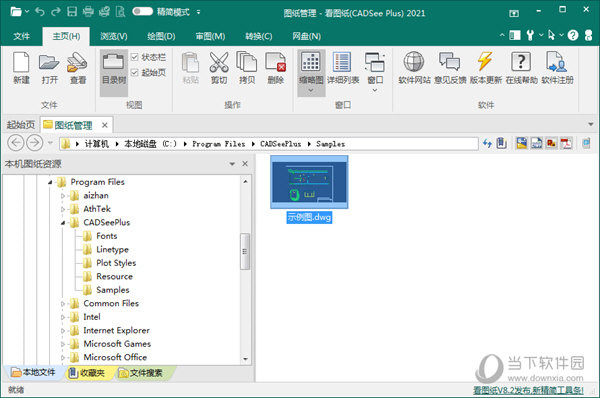Click the 拷贝 (Copy) icon
This screenshot has height=398, width=600.
click(x=247, y=68)
